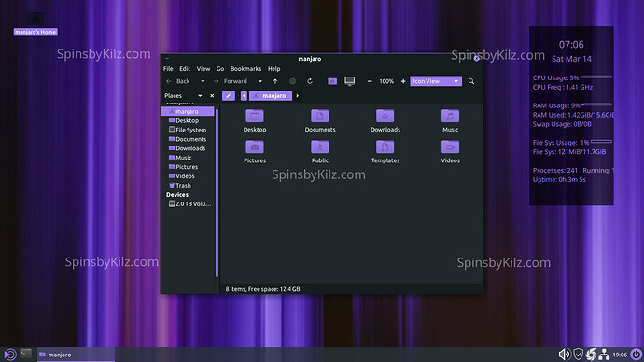Click the window menu button left of title
The width and height of the screenshot is (644, 362).
click(x=167, y=58)
